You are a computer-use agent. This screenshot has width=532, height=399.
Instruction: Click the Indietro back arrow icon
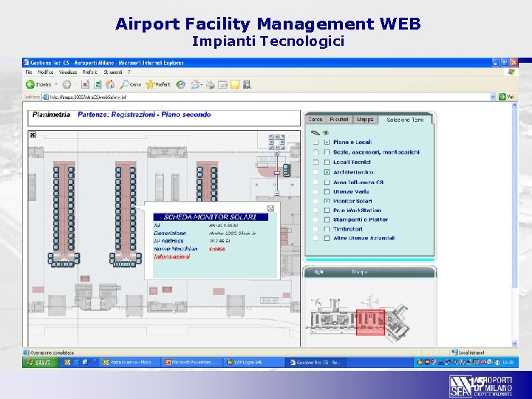[x=30, y=84]
